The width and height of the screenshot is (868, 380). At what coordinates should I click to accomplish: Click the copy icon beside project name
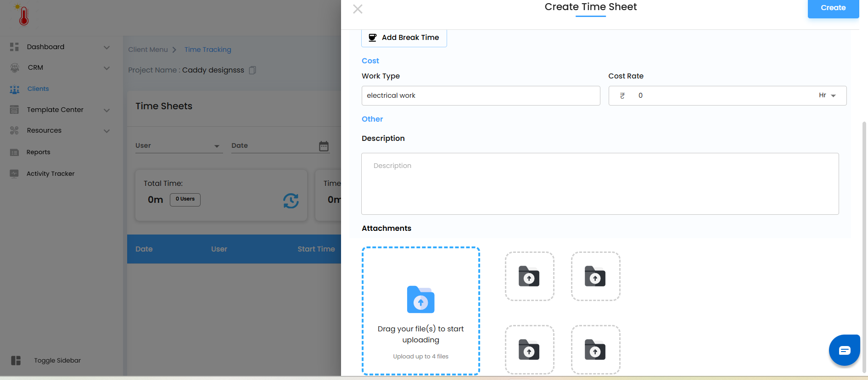pyautogui.click(x=252, y=70)
